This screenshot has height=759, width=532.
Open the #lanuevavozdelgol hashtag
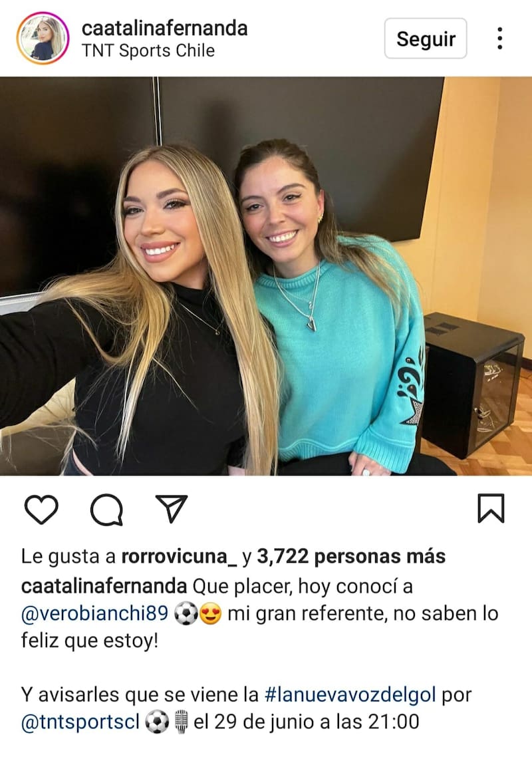[x=350, y=694]
